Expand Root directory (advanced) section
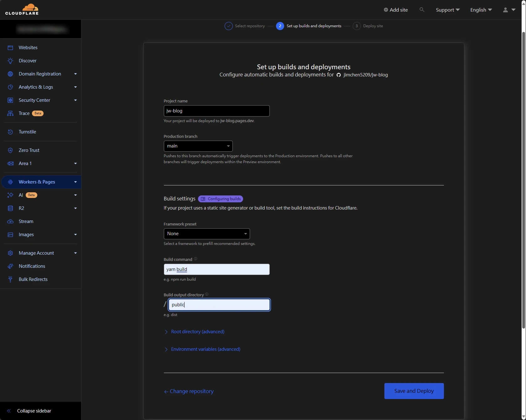The image size is (526, 420). tap(197, 332)
